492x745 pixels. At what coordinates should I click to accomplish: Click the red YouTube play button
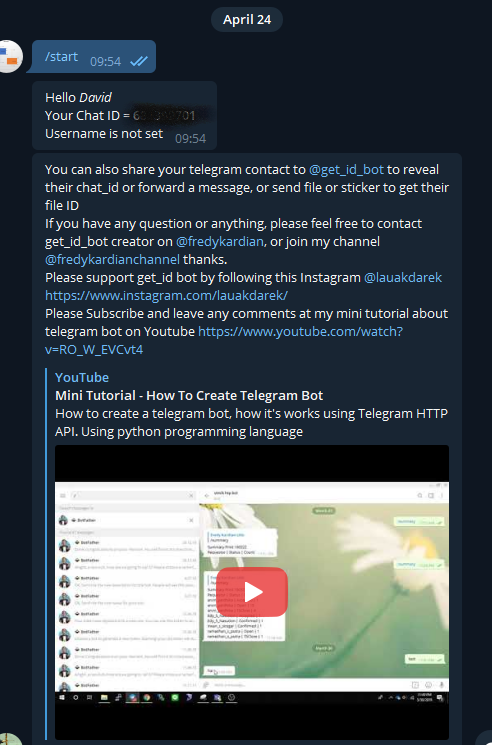point(252,592)
